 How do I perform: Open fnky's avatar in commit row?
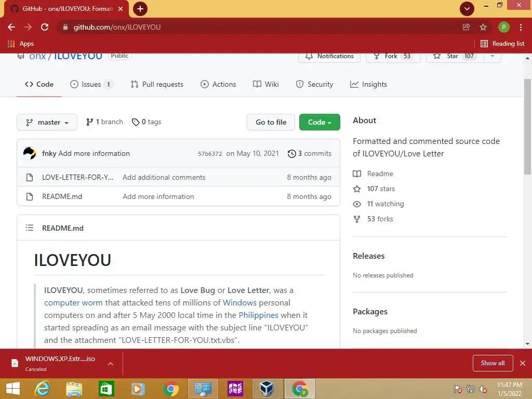[30, 153]
